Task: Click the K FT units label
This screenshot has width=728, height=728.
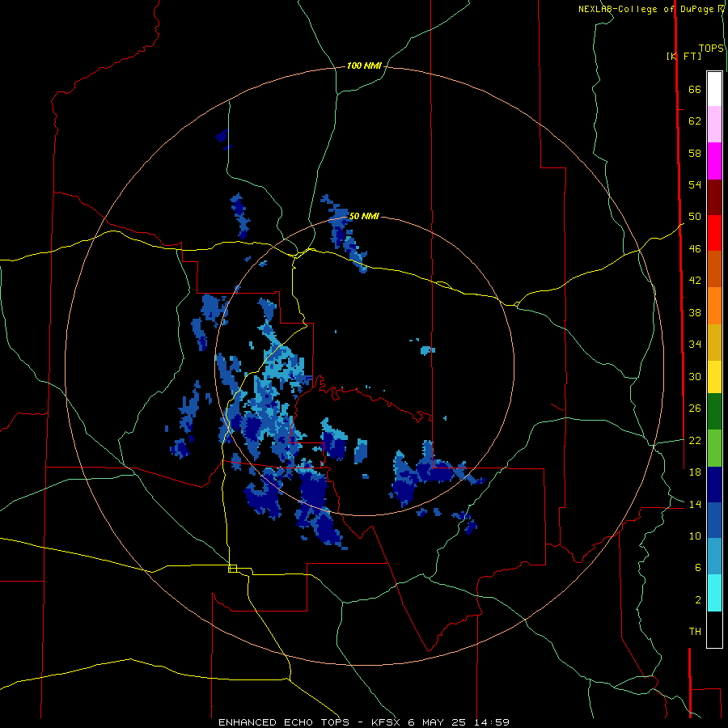Action: point(684,56)
